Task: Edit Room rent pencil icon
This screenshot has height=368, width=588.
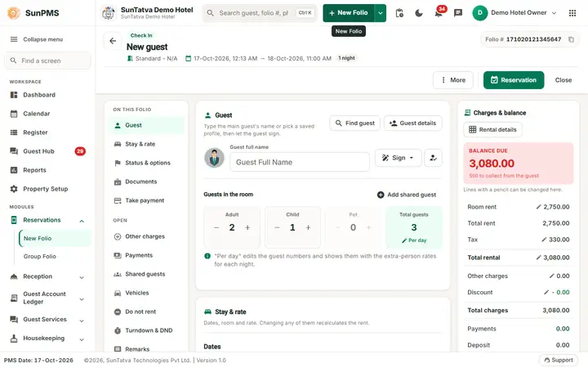Action: click(539, 207)
